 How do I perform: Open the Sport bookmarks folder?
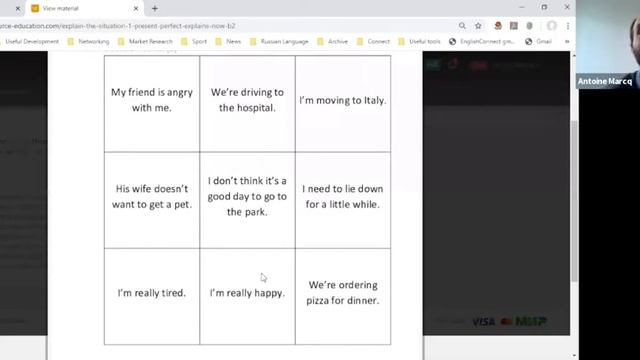tap(194, 42)
